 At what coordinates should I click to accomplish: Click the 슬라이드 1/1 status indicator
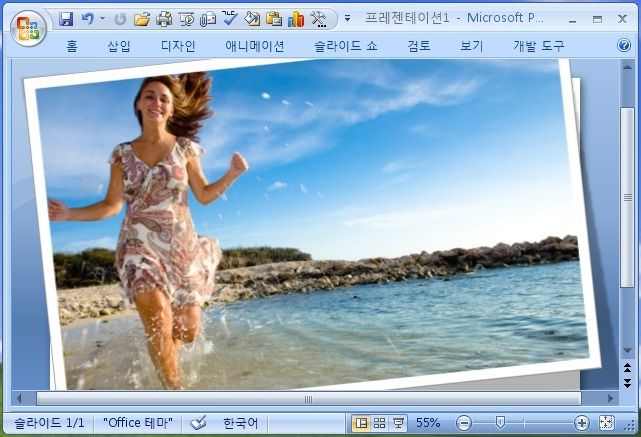(x=49, y=423)
